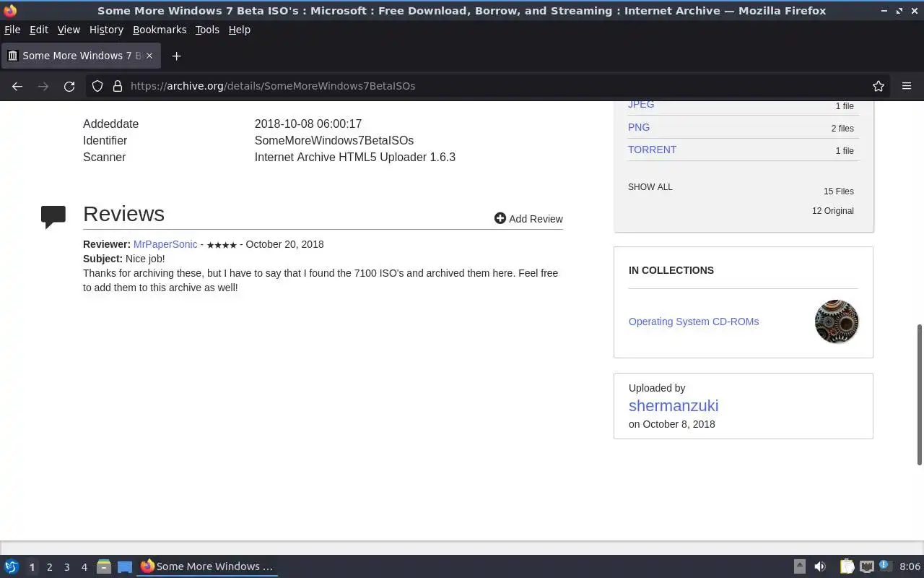
Task: Bookmark this page with the star
Action: 879,86
